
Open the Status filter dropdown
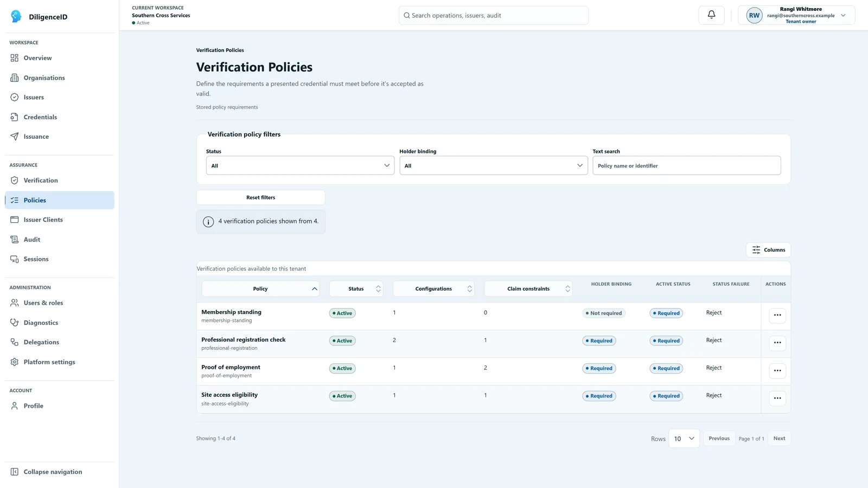300,166
